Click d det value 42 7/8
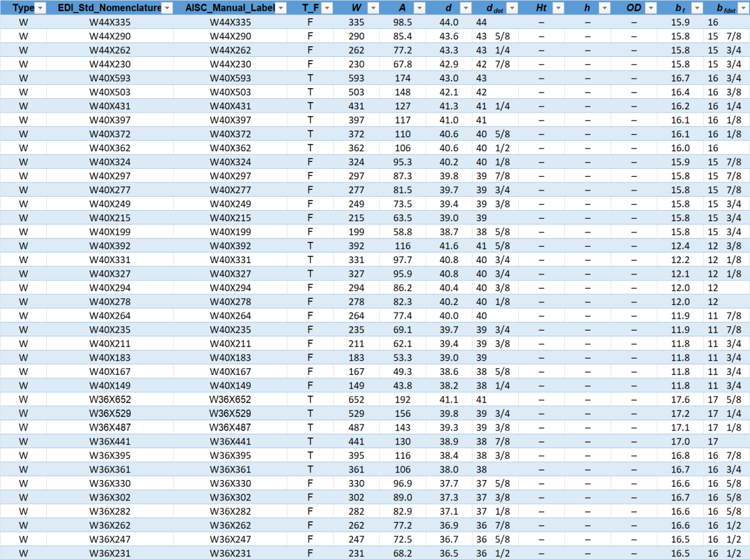 pos(493,64)
